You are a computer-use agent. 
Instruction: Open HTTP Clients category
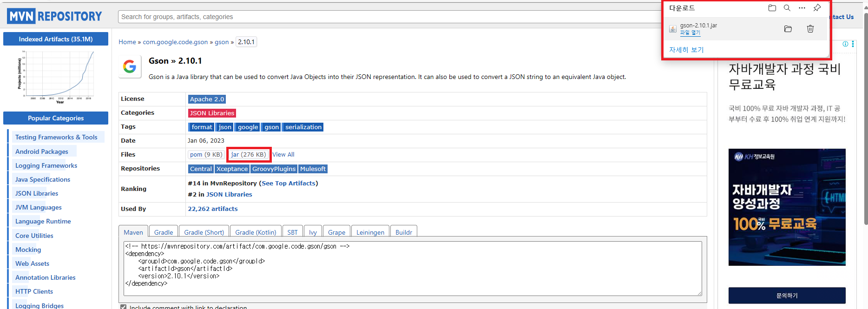(x=34, y=291)
